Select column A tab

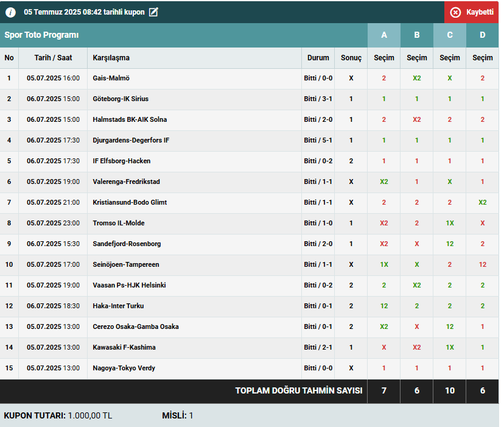[384, 35]
